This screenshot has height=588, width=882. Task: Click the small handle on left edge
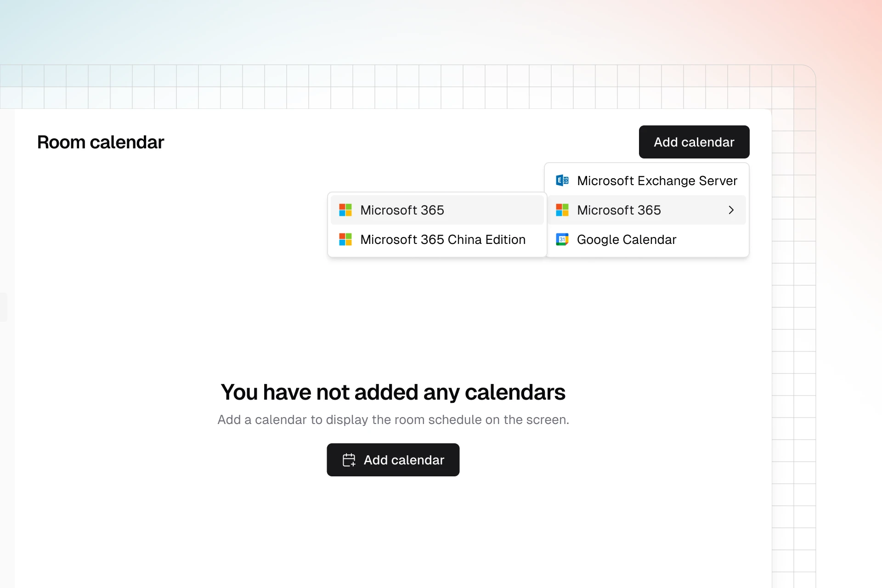3,307
